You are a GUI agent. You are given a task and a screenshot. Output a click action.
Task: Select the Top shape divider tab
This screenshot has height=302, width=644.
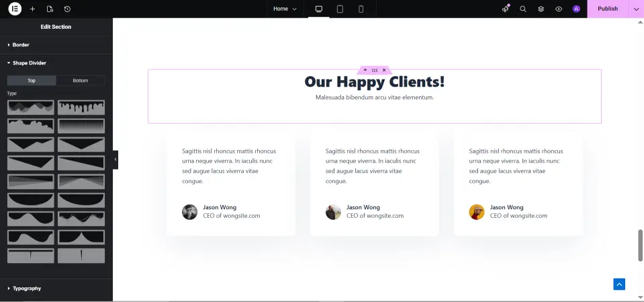(32, 81)
